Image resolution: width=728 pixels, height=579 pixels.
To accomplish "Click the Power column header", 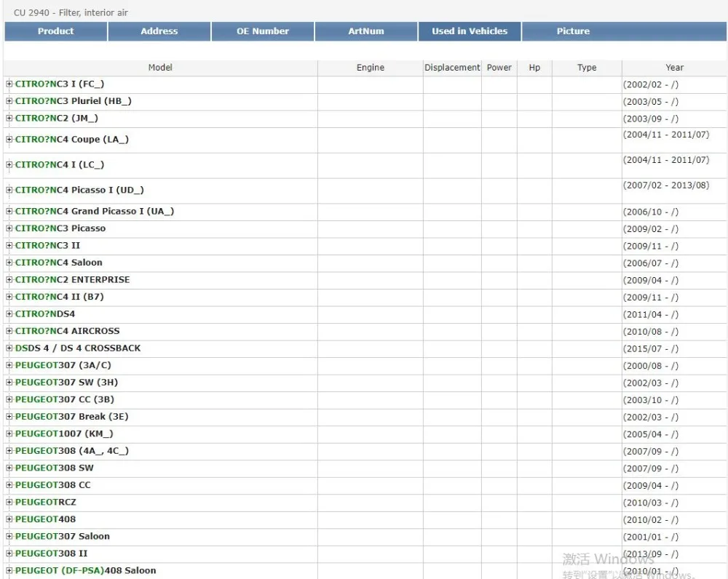I will click(499, 68).
